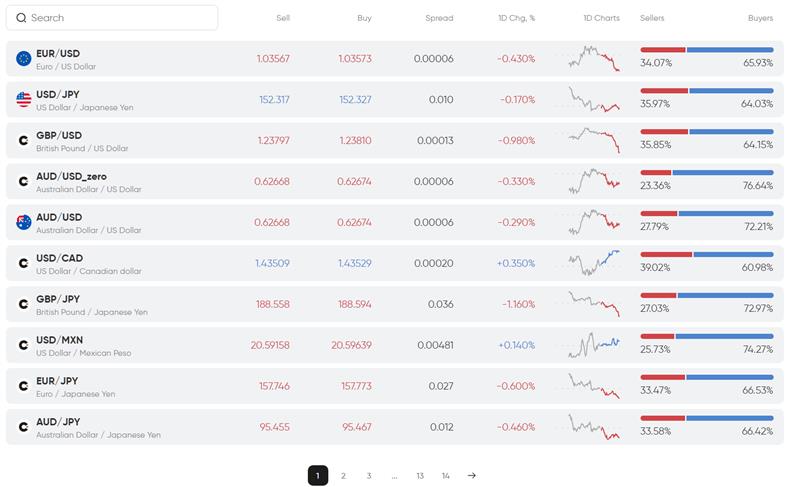Jump to page 14
Viewport: 800px width, 487px height.
click(446, 476)
